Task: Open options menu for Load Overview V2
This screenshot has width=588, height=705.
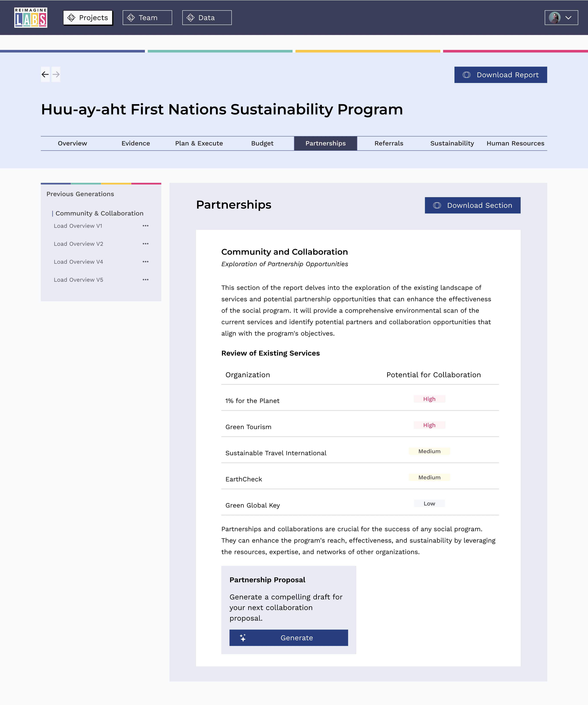Action: click(x=145, y=244)
